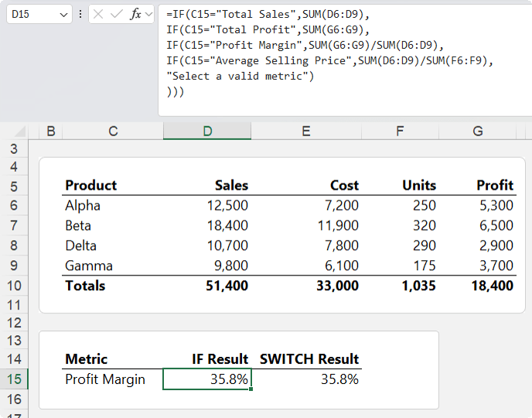The image size is (532, 418).
Task: Click the Product header cell
Action: point(113,186)
